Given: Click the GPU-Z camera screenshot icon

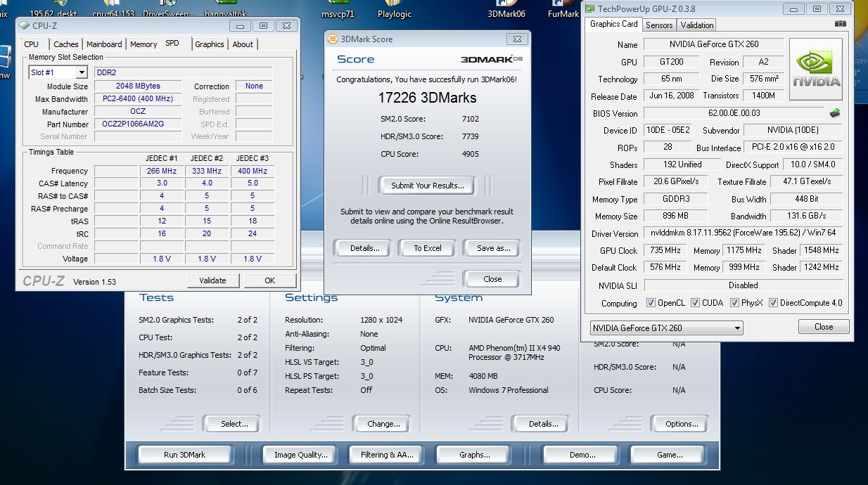Looking at the screenshot, I should (840, 24).
